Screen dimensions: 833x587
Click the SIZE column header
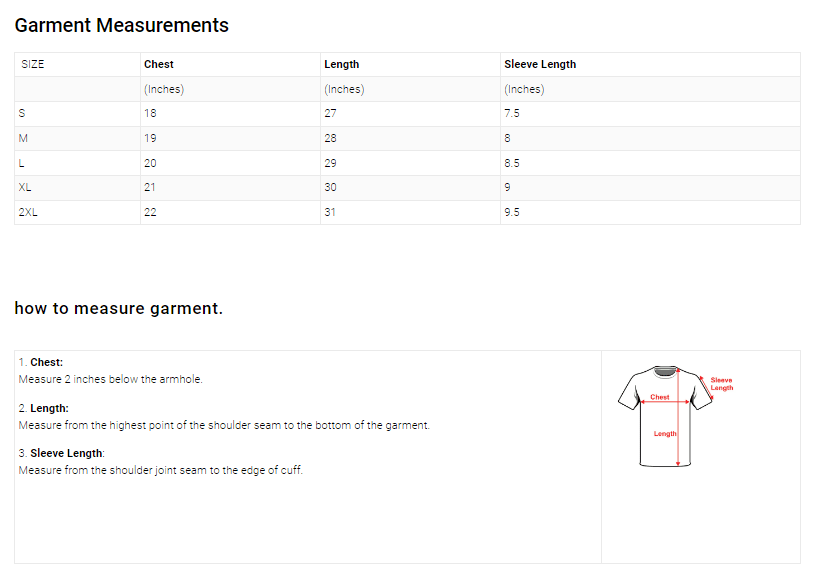click(33, 64)
